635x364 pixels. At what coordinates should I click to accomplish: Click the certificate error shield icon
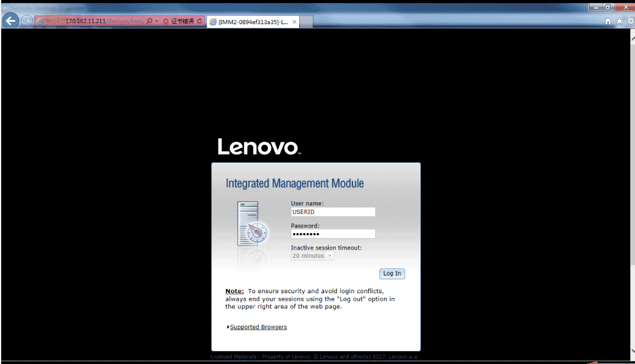coord(166,21)
